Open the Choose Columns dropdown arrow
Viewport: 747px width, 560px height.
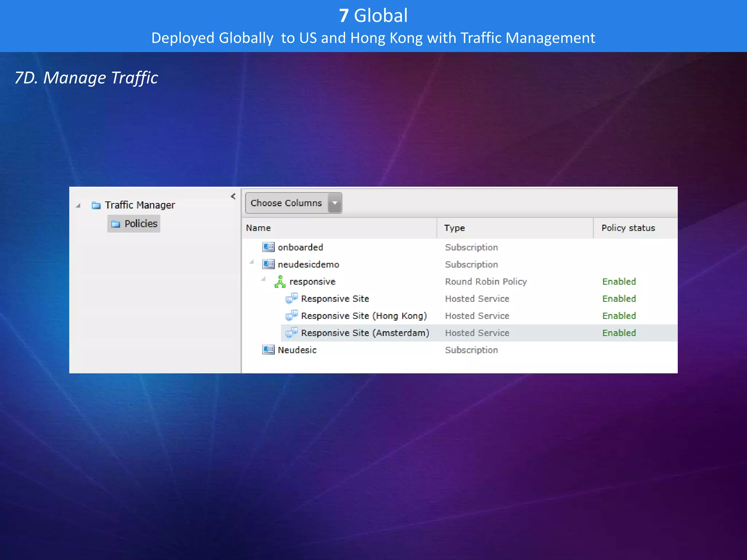click(x=335, y=203)
